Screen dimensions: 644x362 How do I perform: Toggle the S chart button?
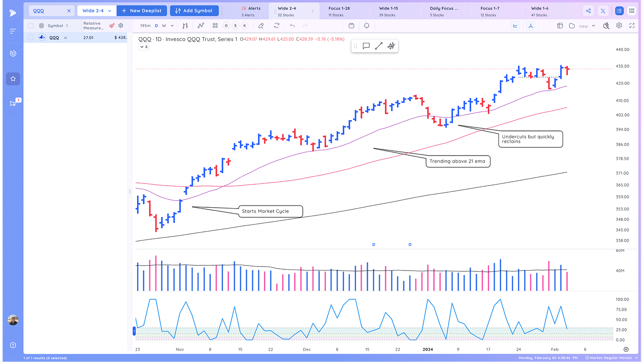click(235, 26)
